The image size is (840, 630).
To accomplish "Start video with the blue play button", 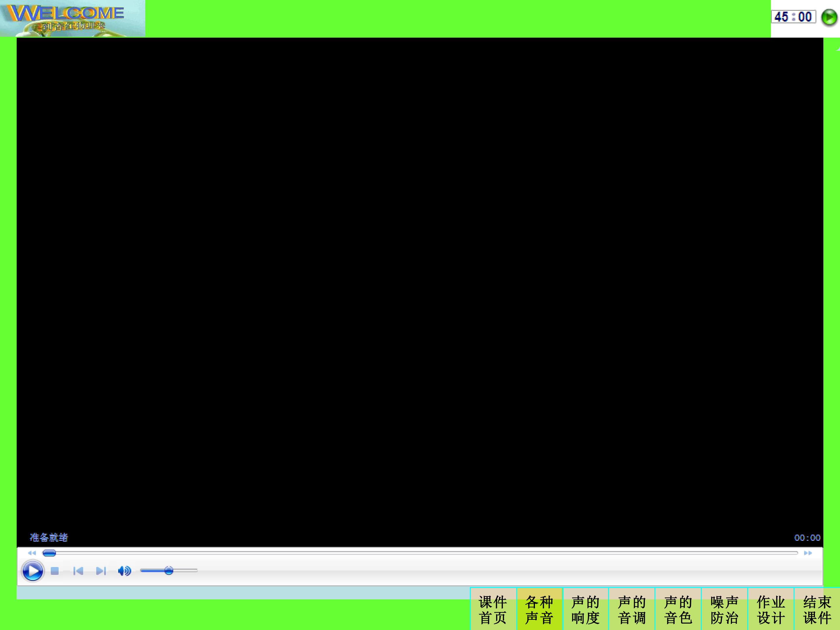I will 33,571.
